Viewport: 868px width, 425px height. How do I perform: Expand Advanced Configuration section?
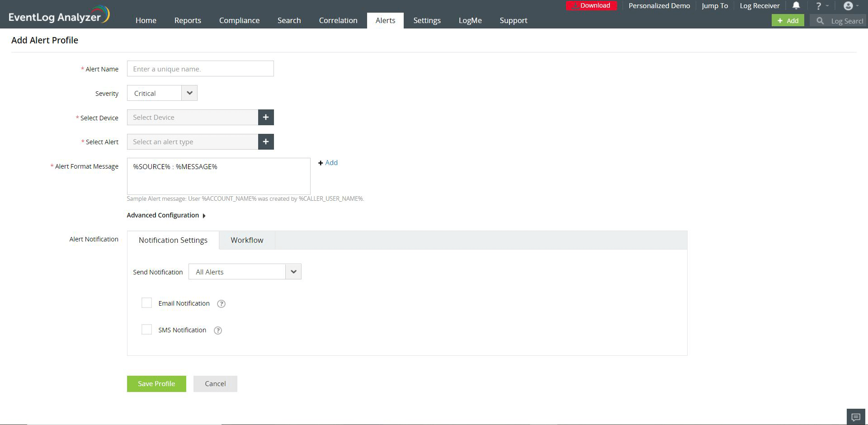click(166, 215)
